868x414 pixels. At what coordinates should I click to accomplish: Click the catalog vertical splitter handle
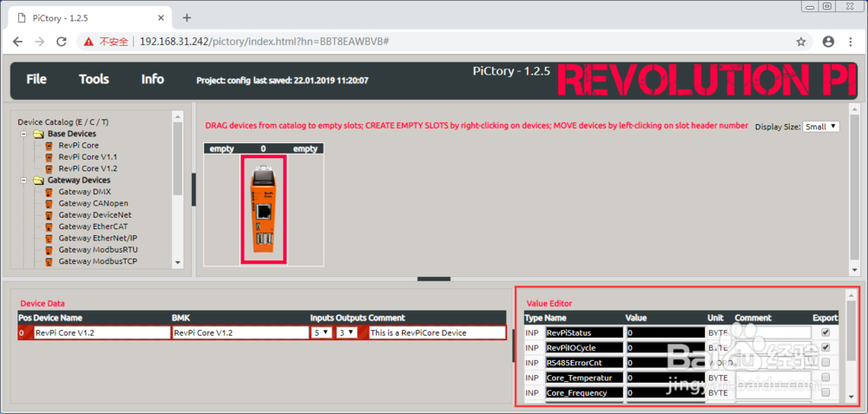tap(194, 190)
